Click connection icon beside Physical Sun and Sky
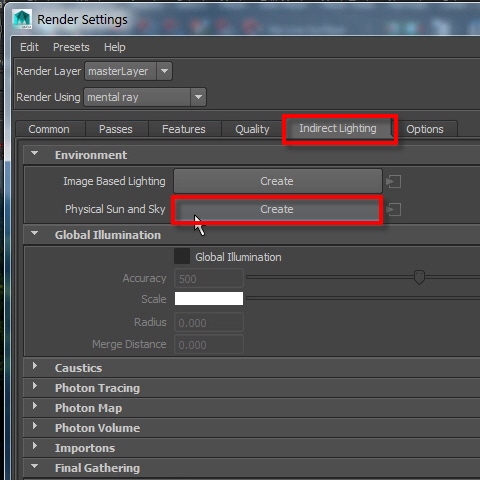This screenshot has height=480, width=480. pyautogui.click(x=394, y=210)
